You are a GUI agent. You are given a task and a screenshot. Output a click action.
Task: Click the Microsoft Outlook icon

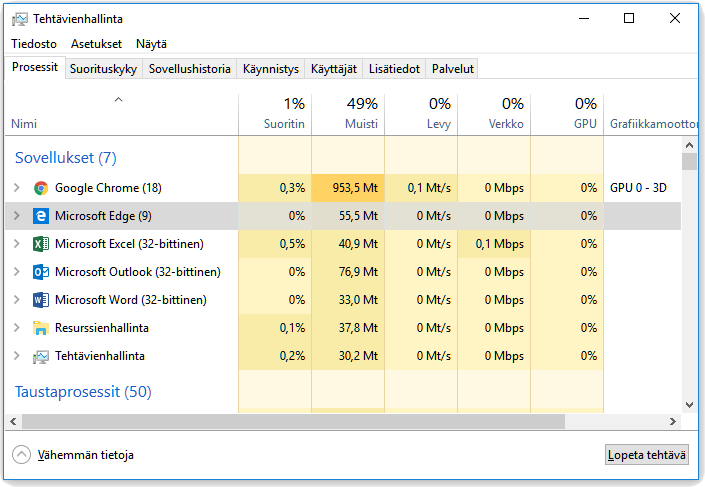coord(41,272)
